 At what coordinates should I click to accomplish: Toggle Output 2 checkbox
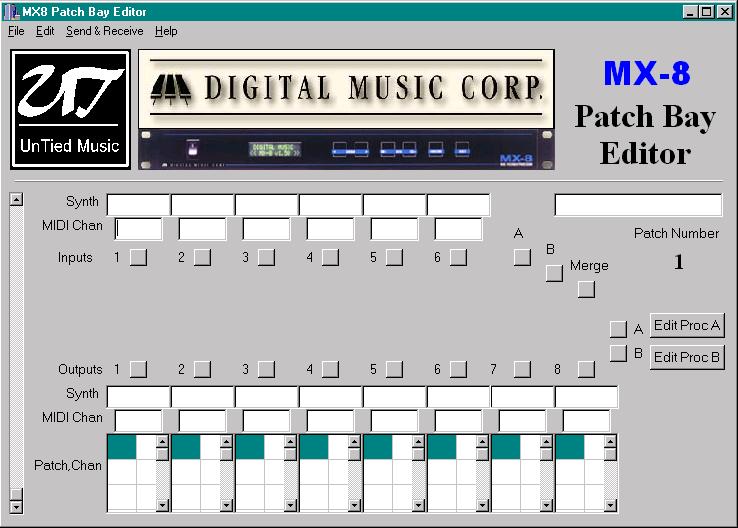click(202, 369)
